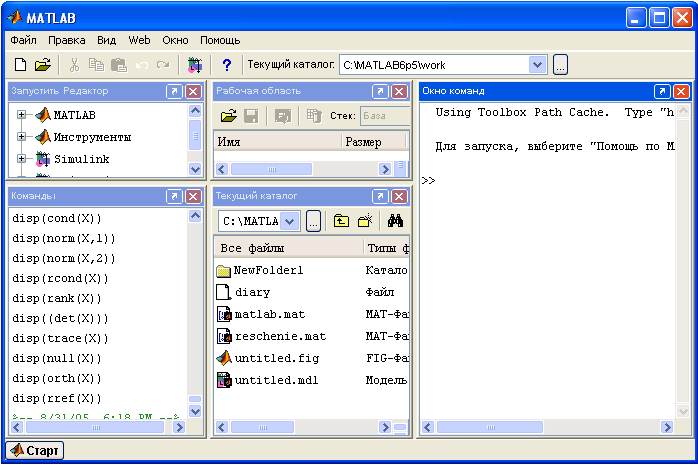Open the Файл menu
Image resolution: width=698 pixels, height=465 pixels.
(x=24, y=40)
